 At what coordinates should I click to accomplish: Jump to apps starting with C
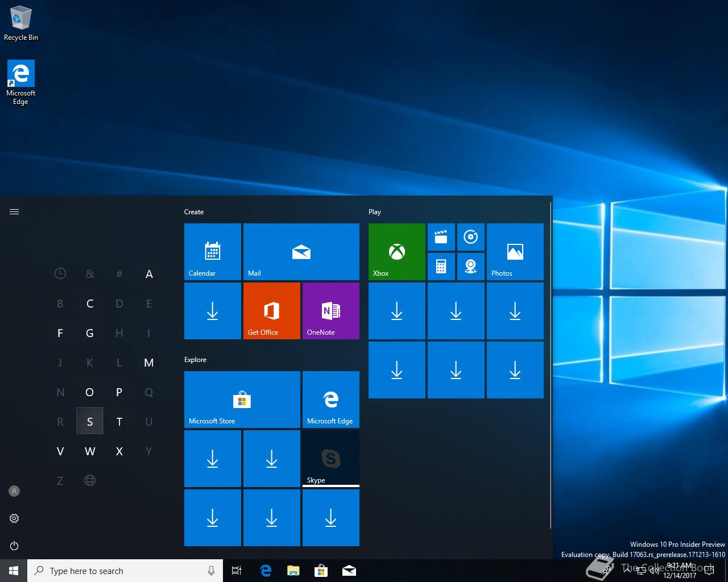coord(90,304)
